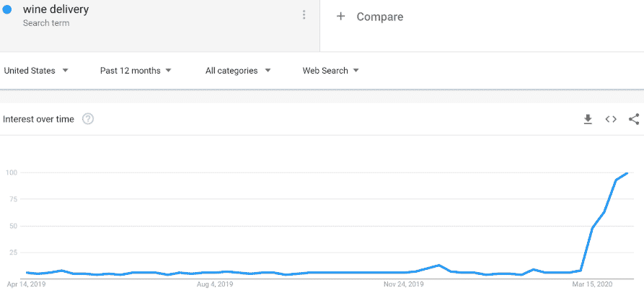Open the Web Search type dropdown
Image resolution: width=644 pixels, height=293 pixels.
[331, 71]
